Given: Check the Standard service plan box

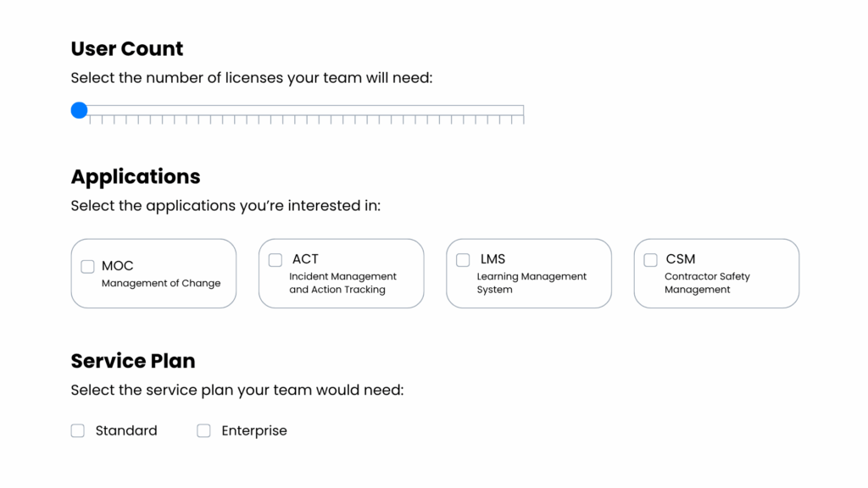Looking at the screenshot, I should (x=78, y=430).
